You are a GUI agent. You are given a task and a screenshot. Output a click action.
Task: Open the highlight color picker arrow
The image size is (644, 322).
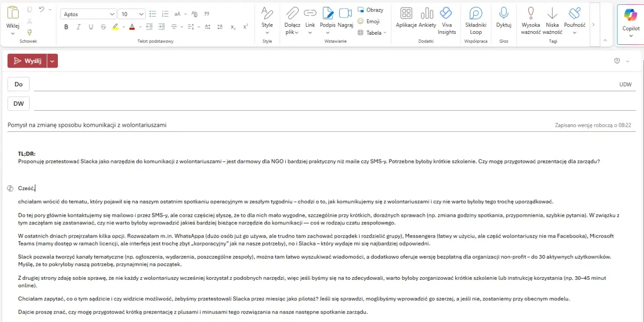tap(123, 27)
